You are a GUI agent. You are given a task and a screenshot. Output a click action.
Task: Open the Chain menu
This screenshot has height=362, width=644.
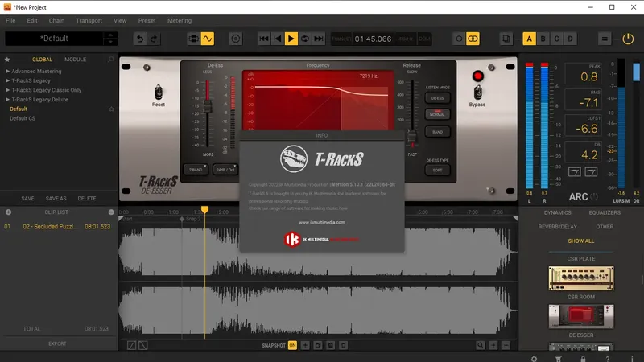(x=56, y=21)
